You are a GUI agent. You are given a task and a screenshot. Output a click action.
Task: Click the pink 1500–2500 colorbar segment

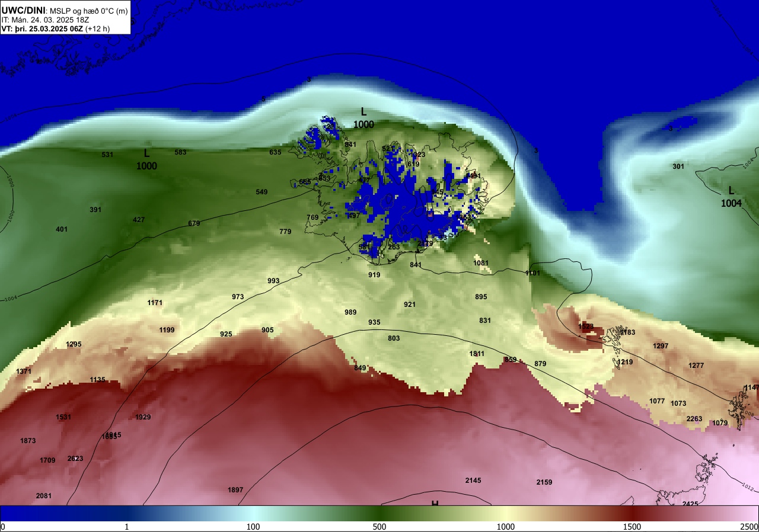tap(696, 513)
